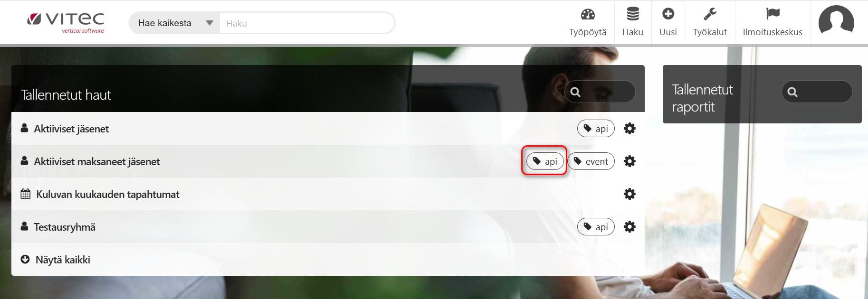868x299 pixels.
Task: Open gear settings for Aktiiviset maksaneet jäsenet
Action: [630, 161]
